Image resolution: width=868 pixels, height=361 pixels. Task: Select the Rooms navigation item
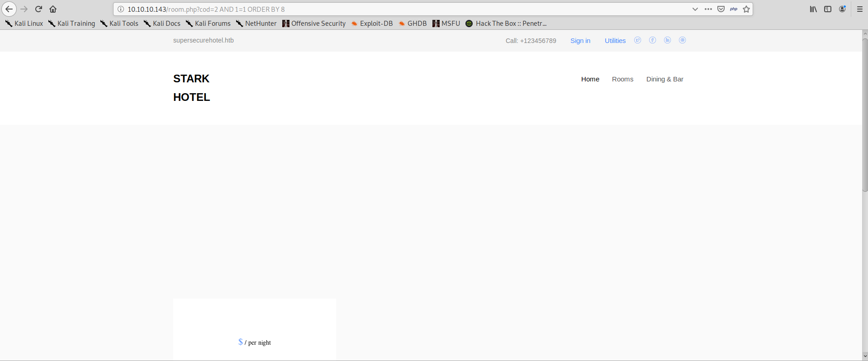click(x=623, y=79)
